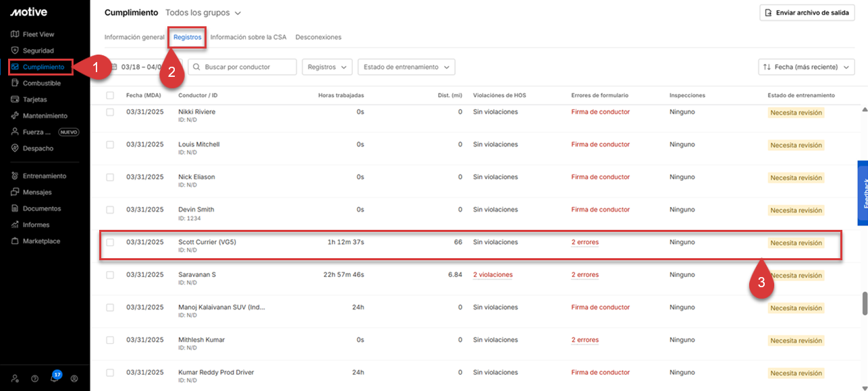Open the 2 errores link for Saravanan S
The width and height of the screenshot is (868, 391).
pos(585,274)
